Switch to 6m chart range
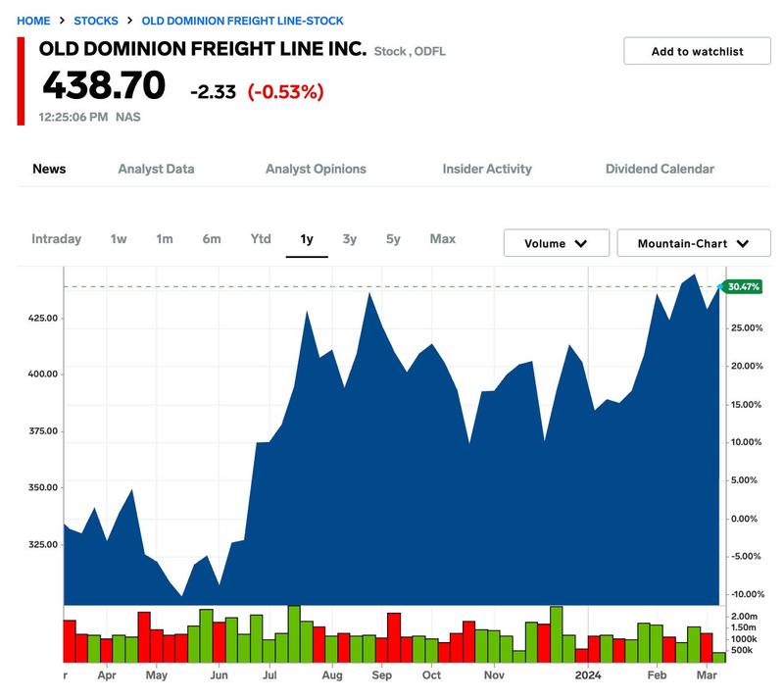 point(212,238)
